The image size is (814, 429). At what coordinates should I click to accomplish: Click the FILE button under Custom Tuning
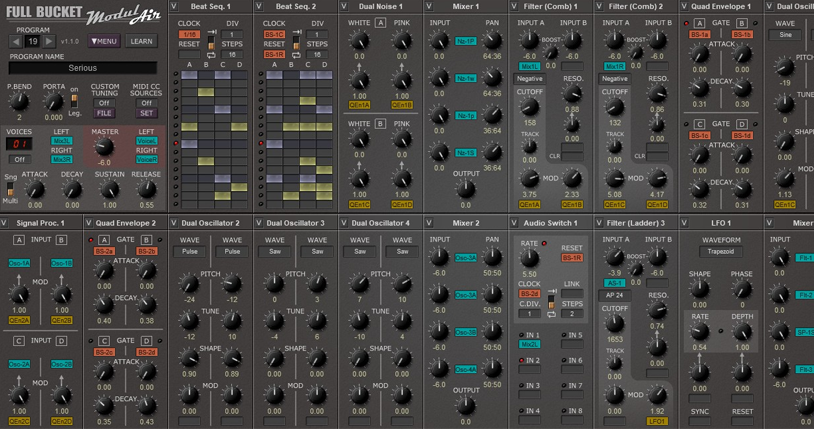click(x=104, y=114)
